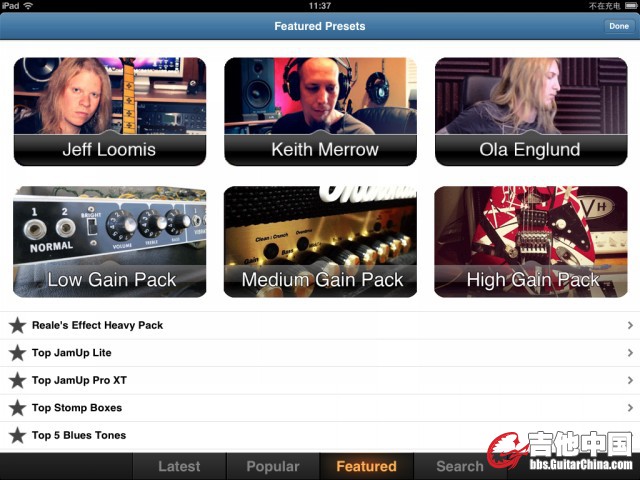
Task: Open the Low Gain Pack
Action: pyautogui.click(x=110, y=242)
